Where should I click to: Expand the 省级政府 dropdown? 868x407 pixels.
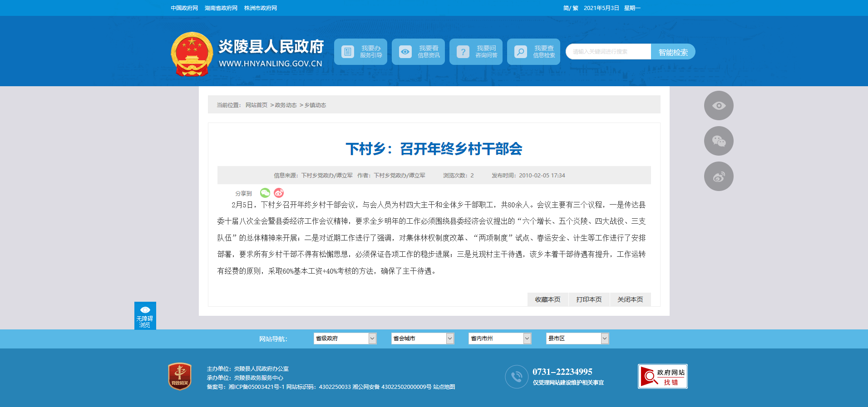point(345,338)
